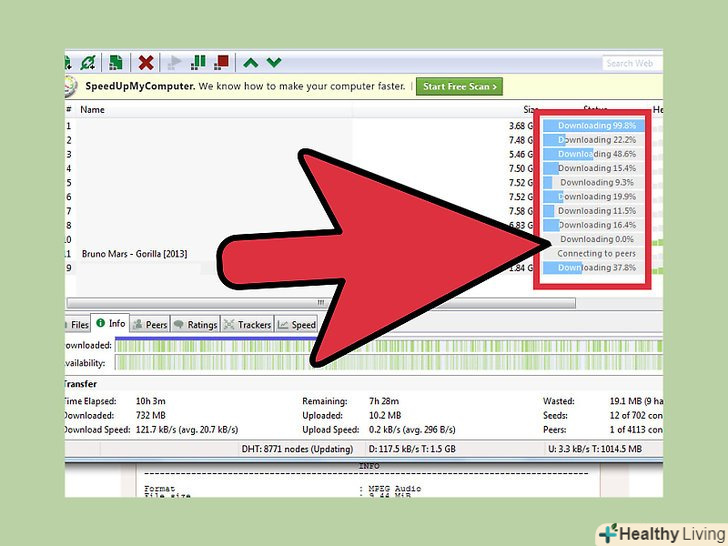Click the Availability pieces bar
Viewport: 728px width, 546px height.
pyautogui.click(x=389, y=362)
